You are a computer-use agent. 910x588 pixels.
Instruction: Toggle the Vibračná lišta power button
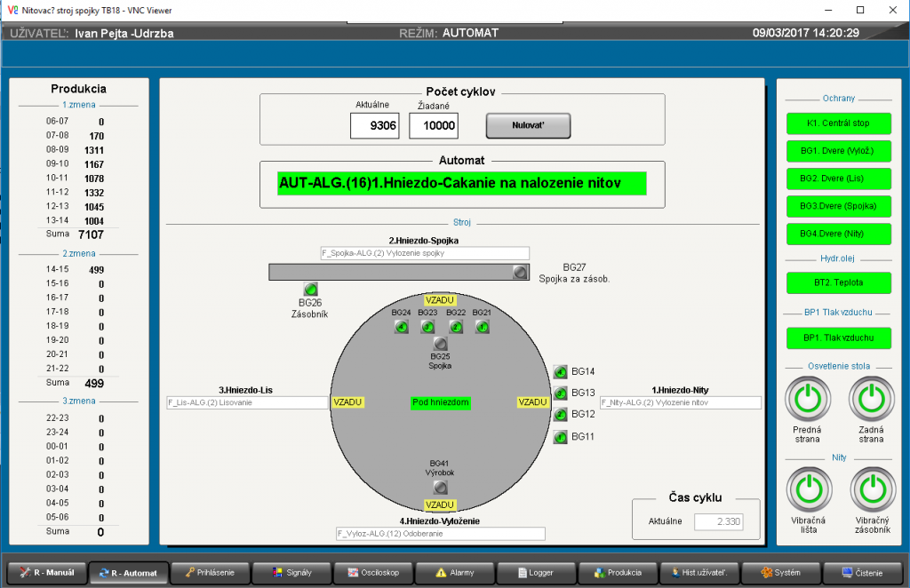coord(807,489)
